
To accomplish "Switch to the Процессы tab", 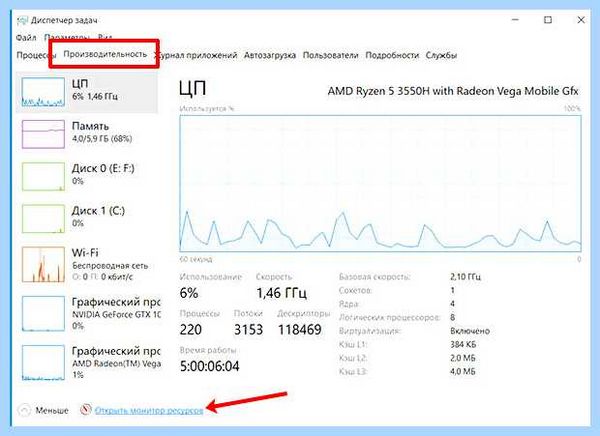I will pos(34,55).
